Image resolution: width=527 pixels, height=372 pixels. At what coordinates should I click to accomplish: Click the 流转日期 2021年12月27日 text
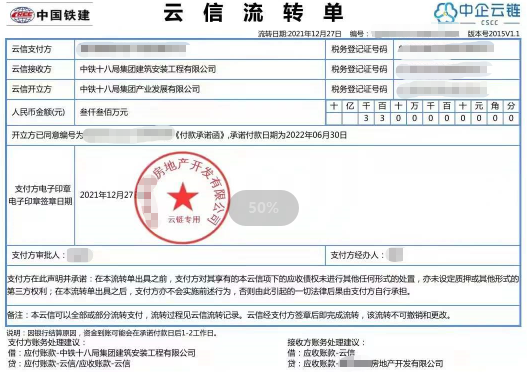299,34
